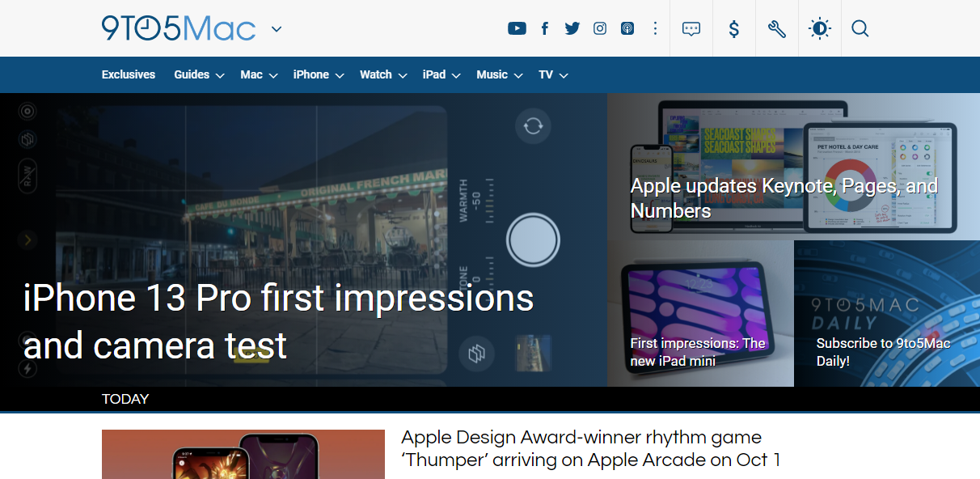The height and width of the screenshot is (479, 980).
Task: Expand the chevron next to Guides
Action: tap(220, 75)
